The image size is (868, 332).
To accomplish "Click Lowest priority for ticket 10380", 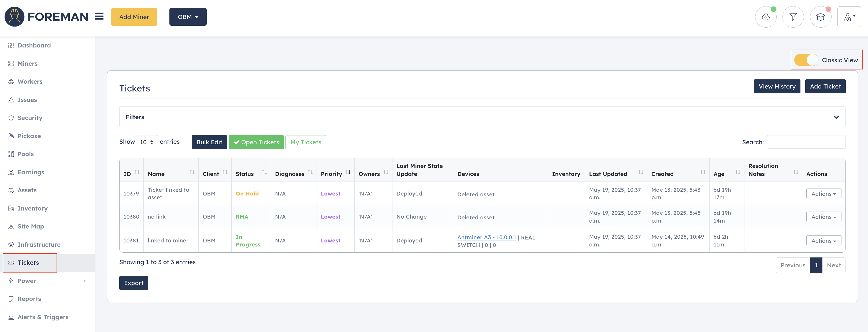I will pyautogui.click(x=330, y=217).
